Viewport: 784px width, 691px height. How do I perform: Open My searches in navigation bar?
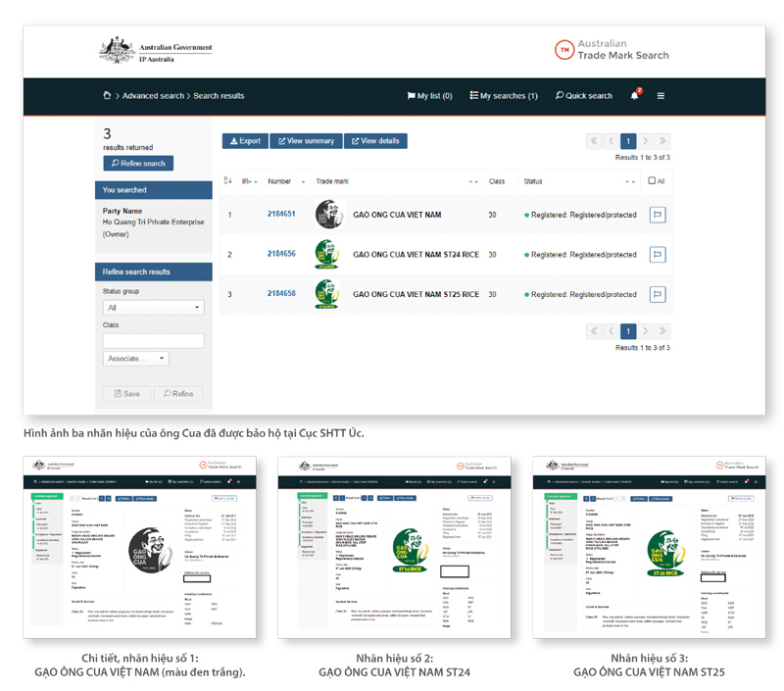(x=504, y=96)
